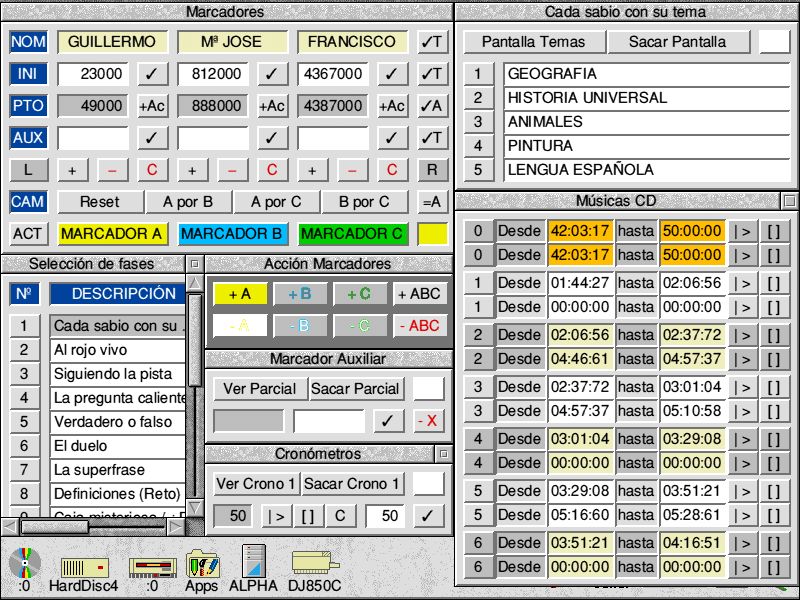Click the CD-ROM drive icon
The width and height of the screenshot is (800, 600).
[24, 564]
